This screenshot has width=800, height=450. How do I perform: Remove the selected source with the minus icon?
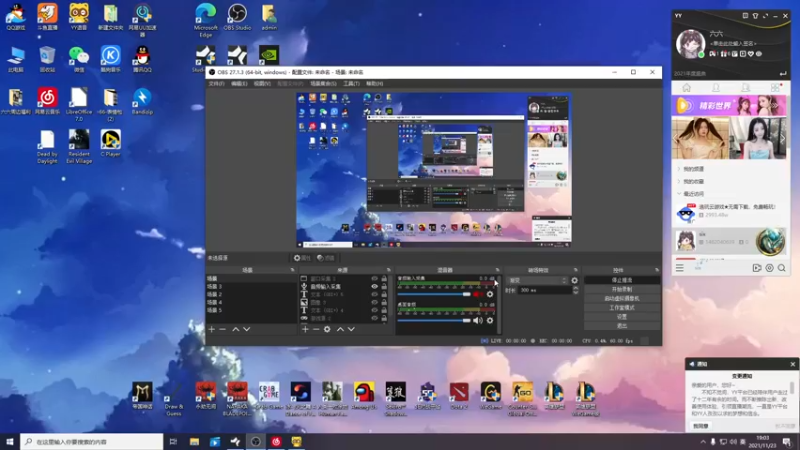316,330
